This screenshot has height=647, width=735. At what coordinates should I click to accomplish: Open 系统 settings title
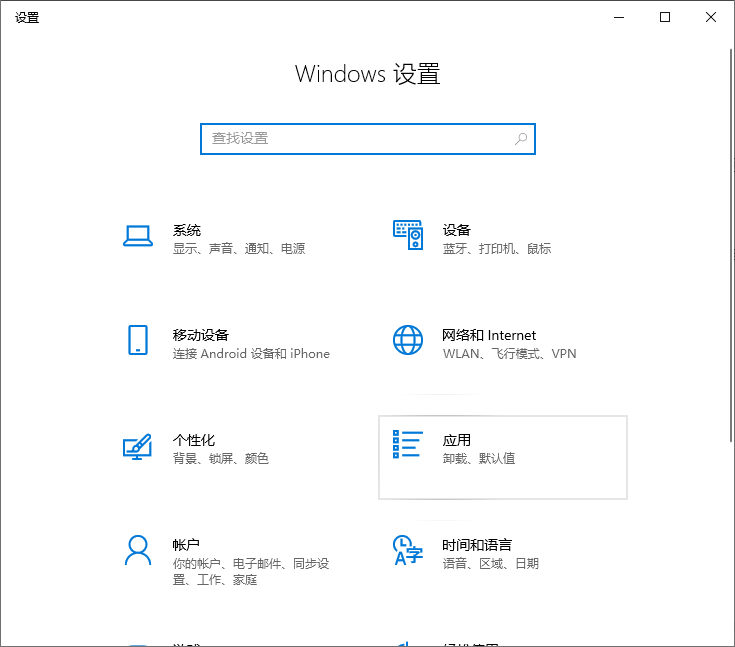[x=187, y=230]
